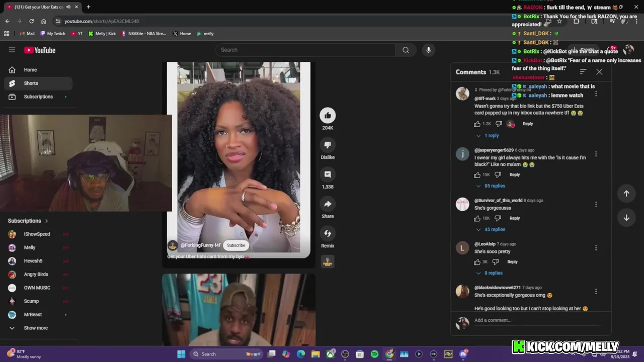Open Melly | Kick bookmark
Screen dimensions: 644x362
pyautogui.click(x=102, y=34)
